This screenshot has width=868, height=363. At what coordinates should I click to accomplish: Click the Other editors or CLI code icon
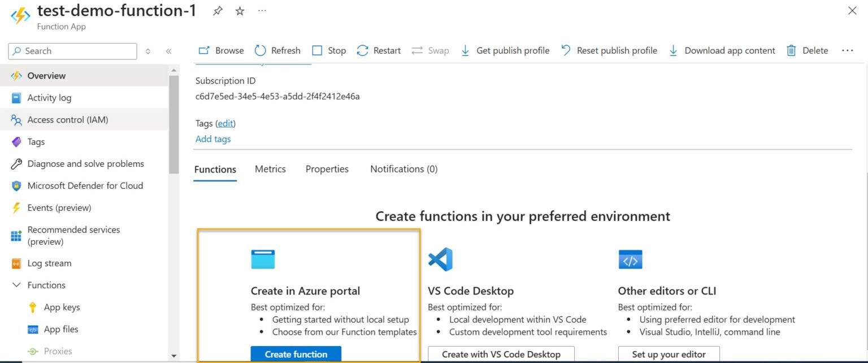click(x=631, y=260)
